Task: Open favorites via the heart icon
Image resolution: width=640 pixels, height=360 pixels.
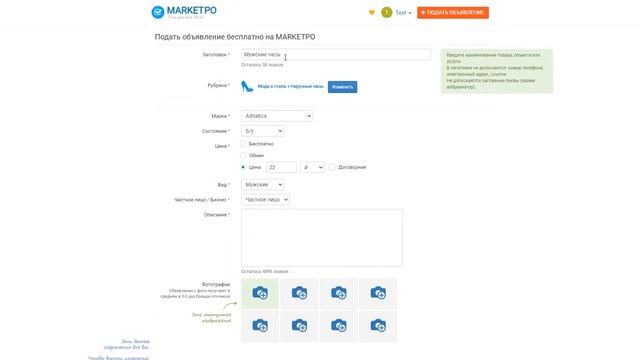Action: coord(371,13)
